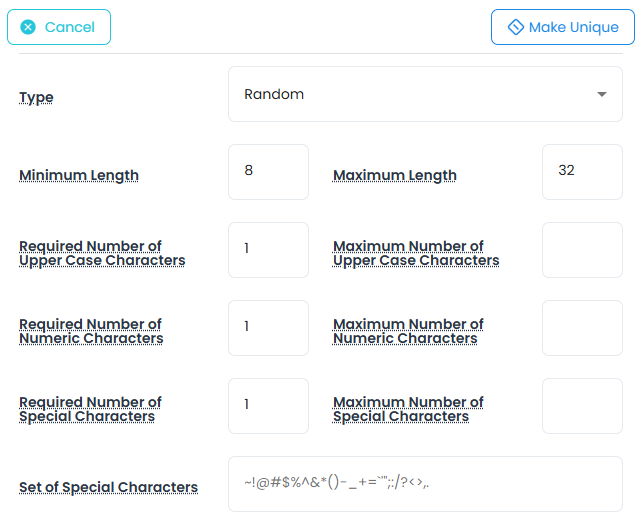Click the Cancel button
This screenshot has height=528, width=641.
point(59,27)
